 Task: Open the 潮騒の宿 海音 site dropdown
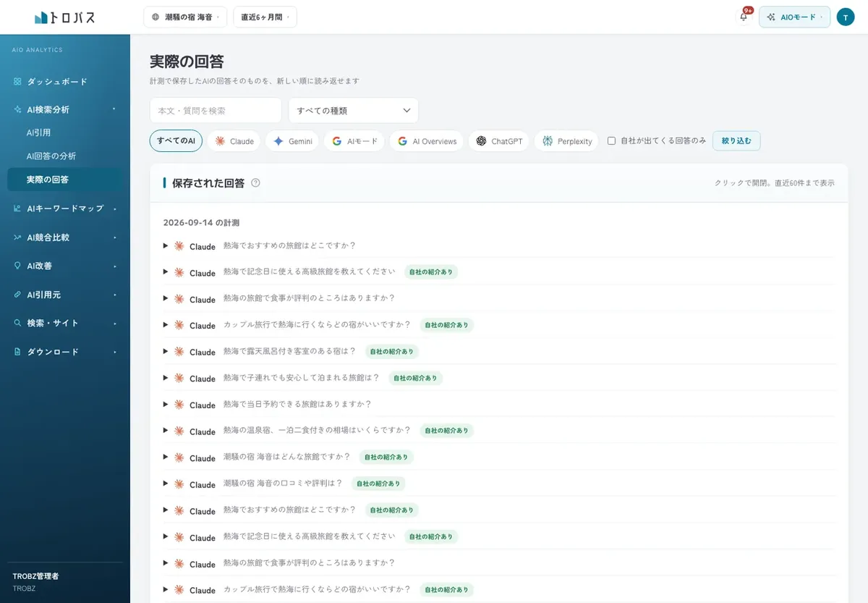185,17
